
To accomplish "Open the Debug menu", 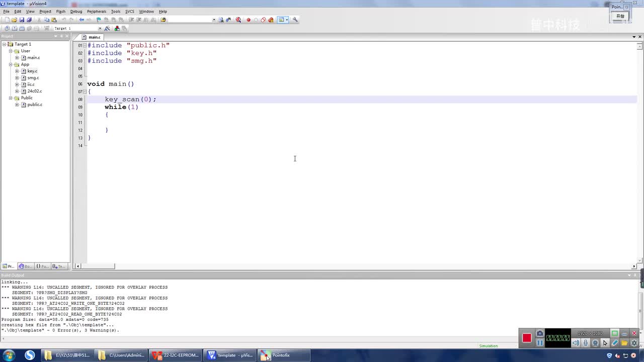I will [76, 12].
